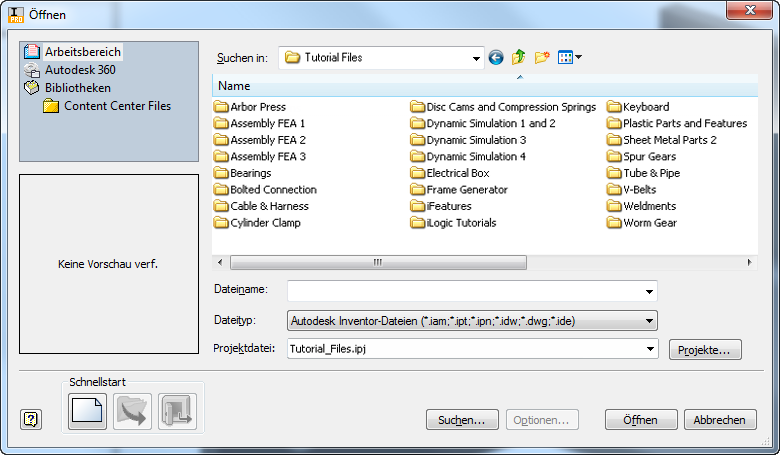
Task: Expand the Dateiname dropdown arrow
Action: coord(649,291)
